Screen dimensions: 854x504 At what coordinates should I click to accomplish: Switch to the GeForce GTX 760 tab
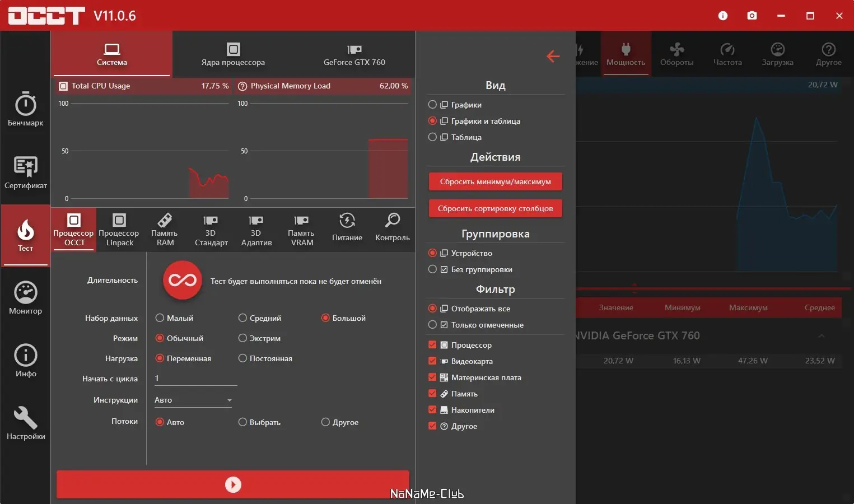click(x=354, y=54)
